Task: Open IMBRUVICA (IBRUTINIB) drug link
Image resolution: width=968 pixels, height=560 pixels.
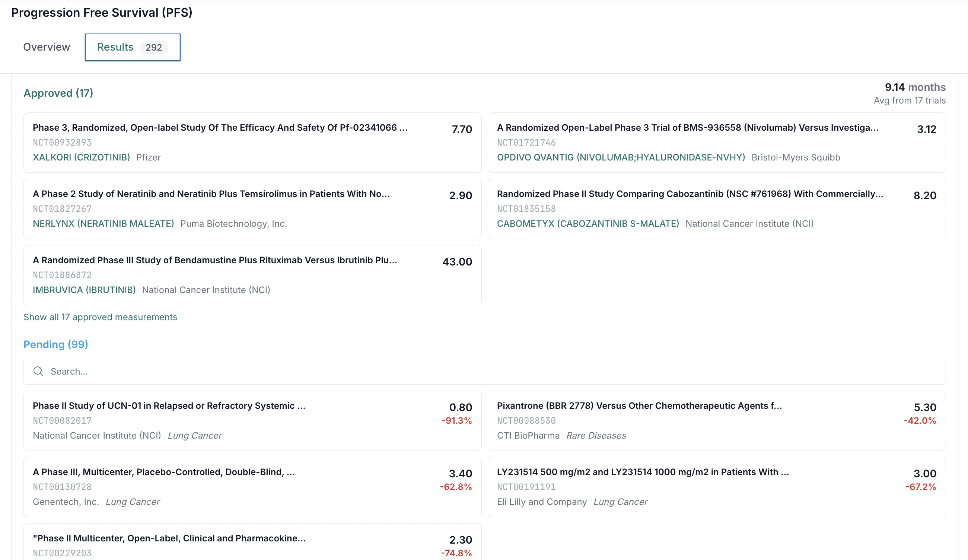Action: tap(84, 290)
